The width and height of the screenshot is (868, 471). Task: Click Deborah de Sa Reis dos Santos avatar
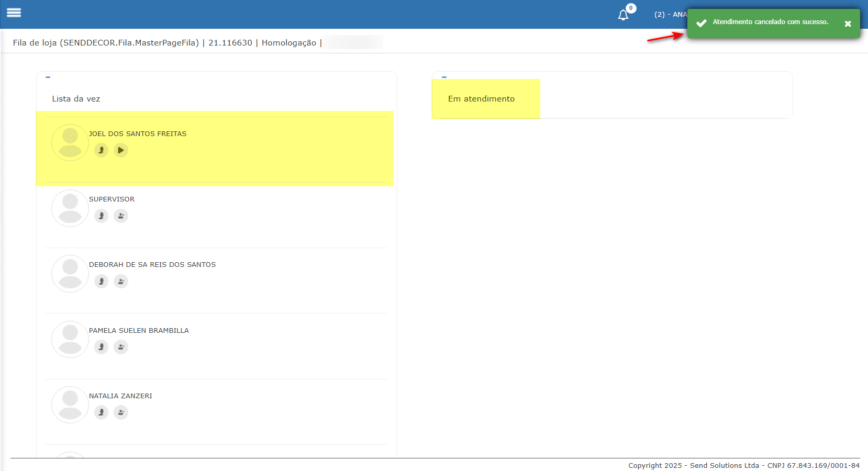tap(70, 274)
